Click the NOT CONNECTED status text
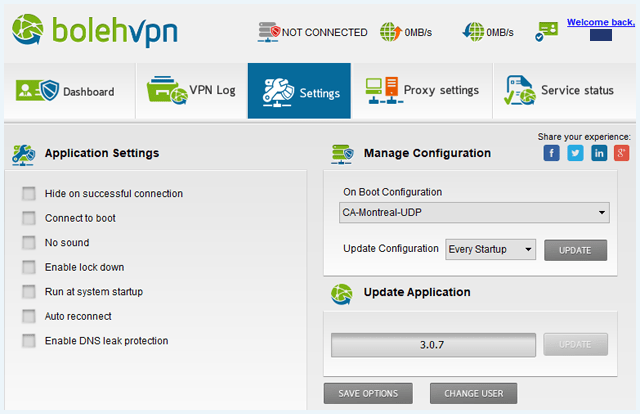 (324, 33)
